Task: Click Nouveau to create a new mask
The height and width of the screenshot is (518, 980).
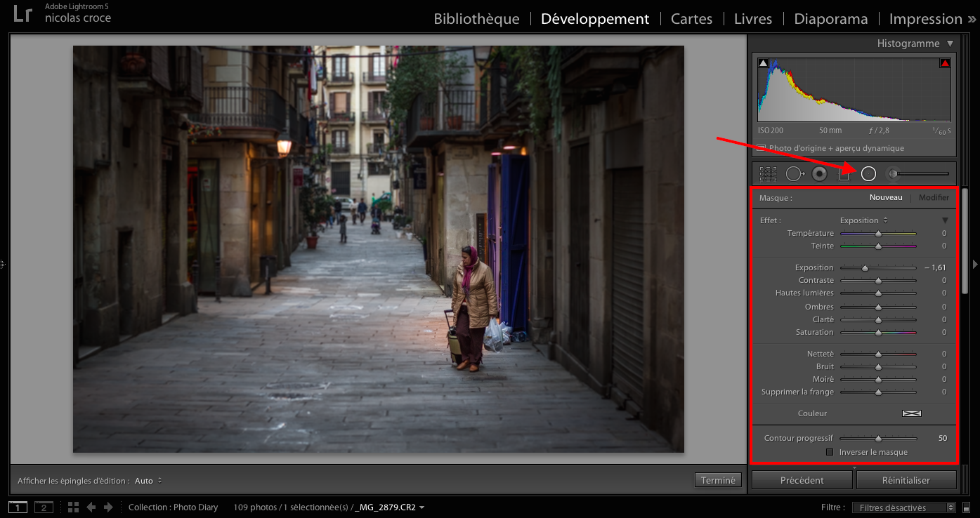Action: (886, 197)
